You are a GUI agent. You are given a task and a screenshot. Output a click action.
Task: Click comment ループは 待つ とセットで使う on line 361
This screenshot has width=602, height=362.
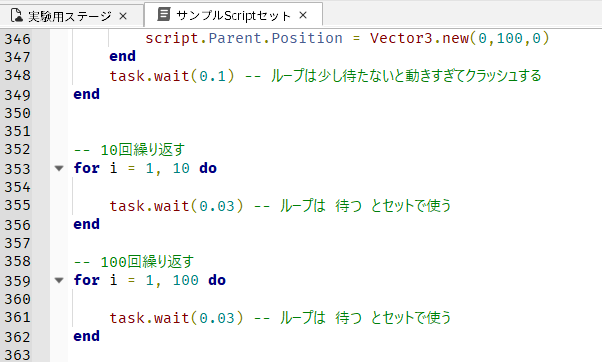coord(352,318)
